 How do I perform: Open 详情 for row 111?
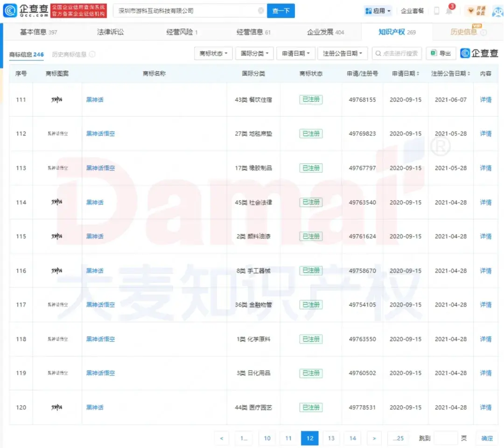486,99
